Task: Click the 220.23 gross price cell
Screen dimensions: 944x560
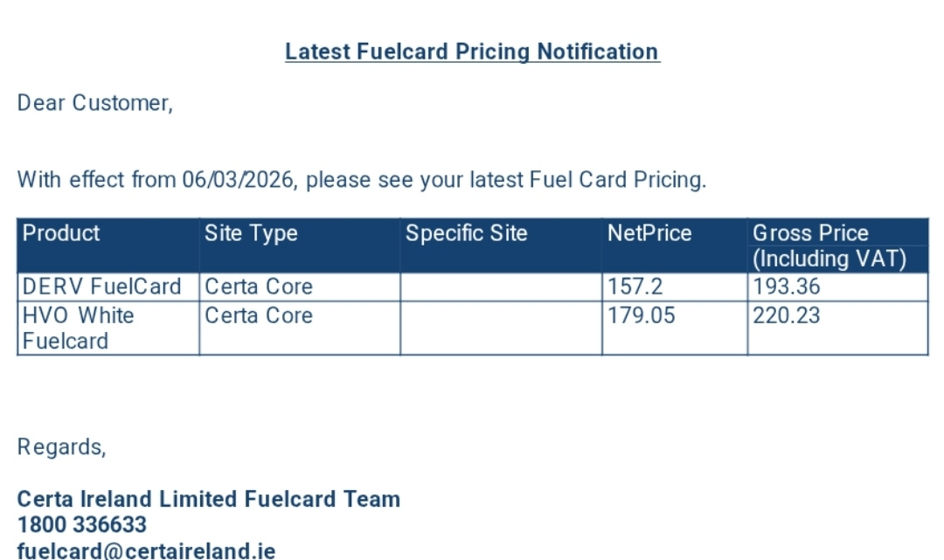Action: click(838, 328)
